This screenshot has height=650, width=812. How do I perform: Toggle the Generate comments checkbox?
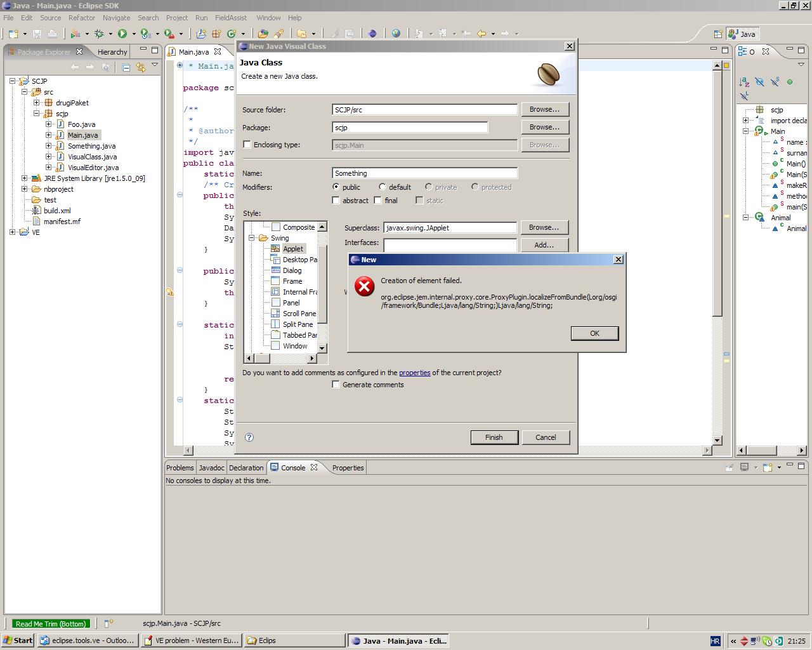pyautogui.click(x=336, y=385)
